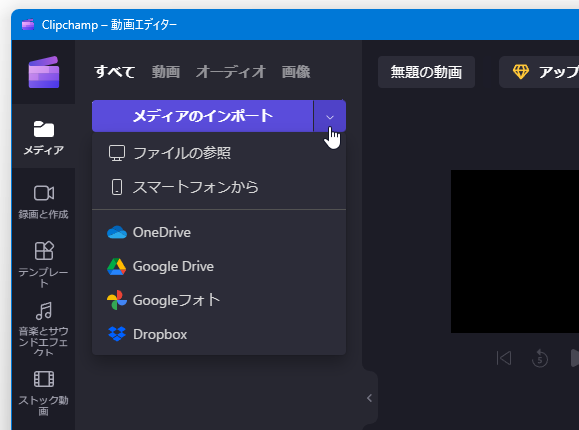This screenshot has width=579, height=430.
Task: Open 音楽とサウンドエフェクト in the sidebar
Action: 44,329
